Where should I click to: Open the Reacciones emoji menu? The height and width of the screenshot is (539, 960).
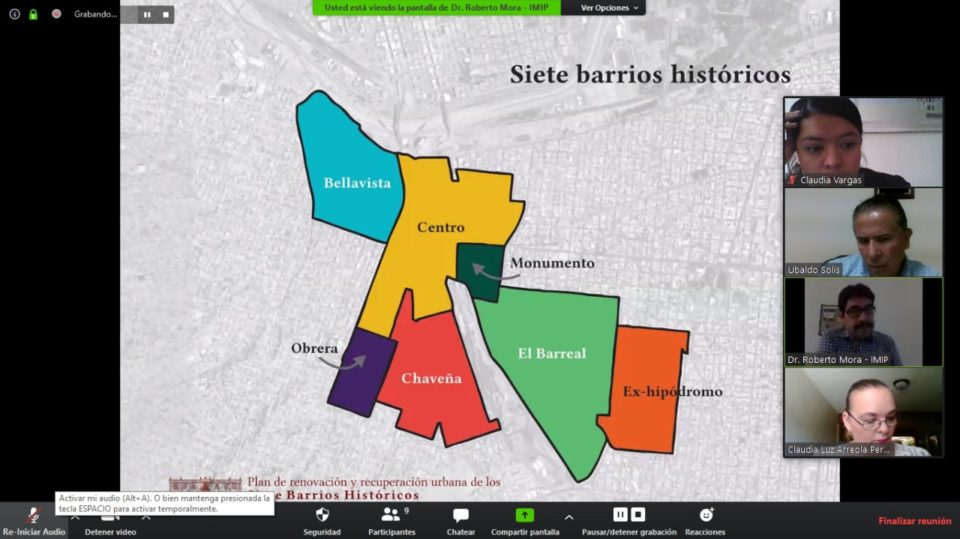point(706,515)
